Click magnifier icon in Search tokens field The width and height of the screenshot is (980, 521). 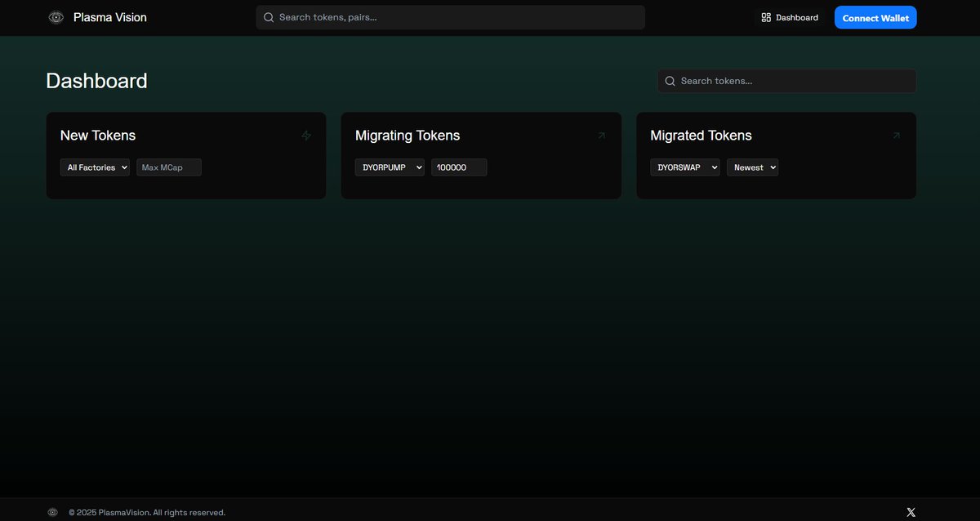point(670,81)
